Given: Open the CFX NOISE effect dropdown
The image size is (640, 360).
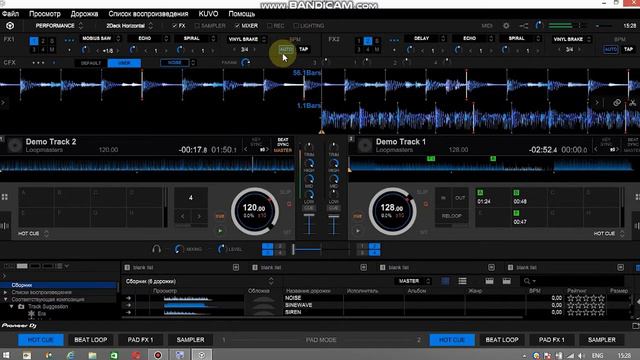Looking at the screenshot, I should tap(178, 63).
